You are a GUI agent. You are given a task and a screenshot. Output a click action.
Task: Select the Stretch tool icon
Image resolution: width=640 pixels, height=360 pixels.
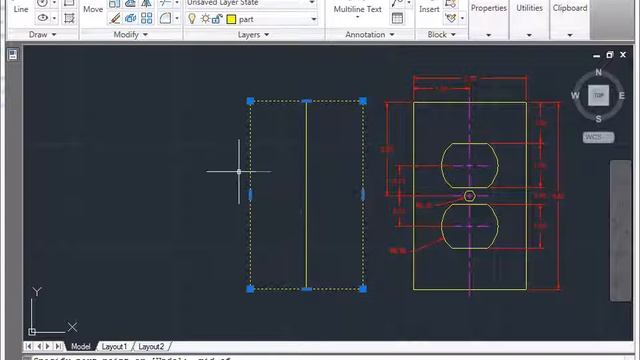point(131,18)
